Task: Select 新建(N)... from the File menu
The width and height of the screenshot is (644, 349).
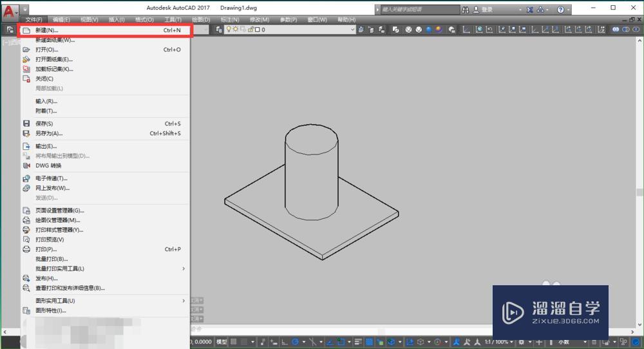Action: [106, 30]
